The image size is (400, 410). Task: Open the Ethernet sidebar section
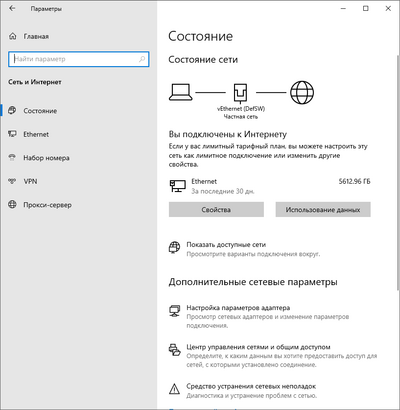36,134
